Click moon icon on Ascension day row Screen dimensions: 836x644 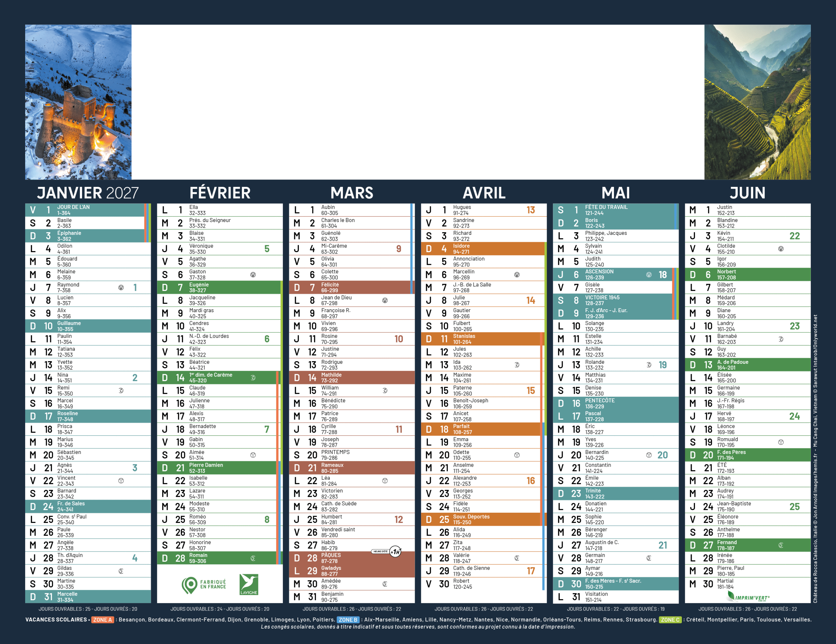pyautogui.click(x=649, y=275)
